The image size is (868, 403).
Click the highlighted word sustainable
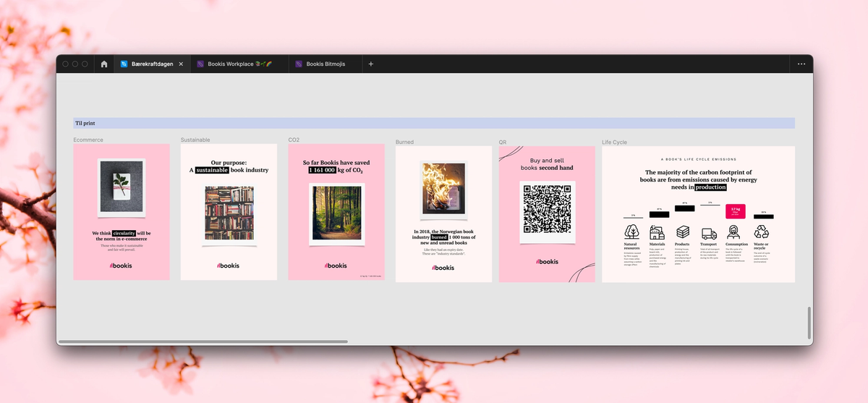point(212,170)
